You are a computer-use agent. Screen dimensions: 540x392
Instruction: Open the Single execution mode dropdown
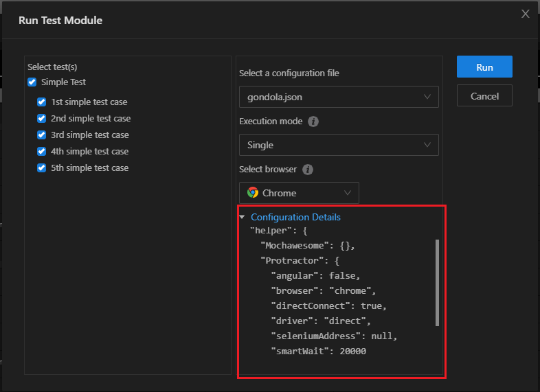pos(339,145)
